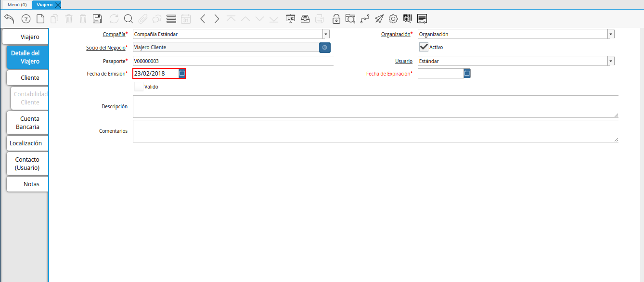Open the zoom across folder-magnifier icon

click(x=350, y=19)
